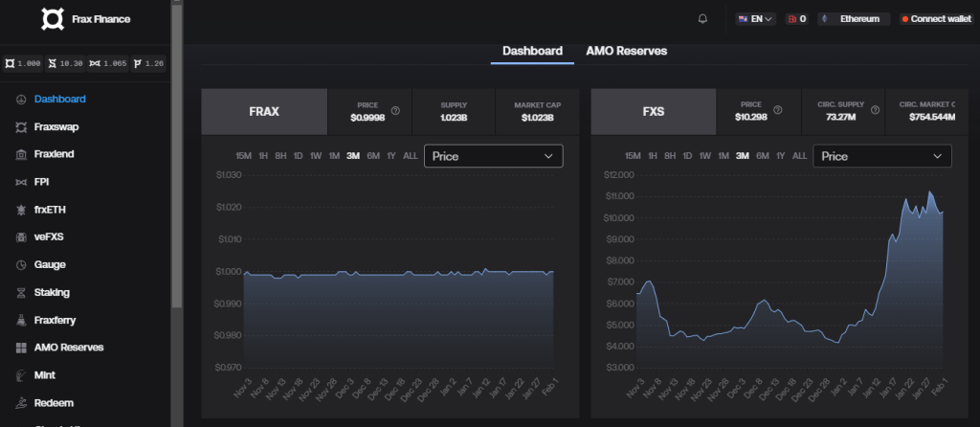Click the FRAX price $0.9998 value
The width and height of the screenshot is (980, 427).
tap(367, 117)
